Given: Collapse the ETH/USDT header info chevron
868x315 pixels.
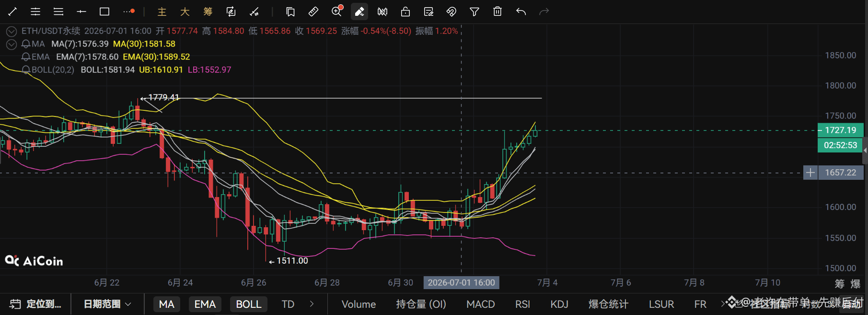Looking at the screenshot, I should [x=12, y=32].
